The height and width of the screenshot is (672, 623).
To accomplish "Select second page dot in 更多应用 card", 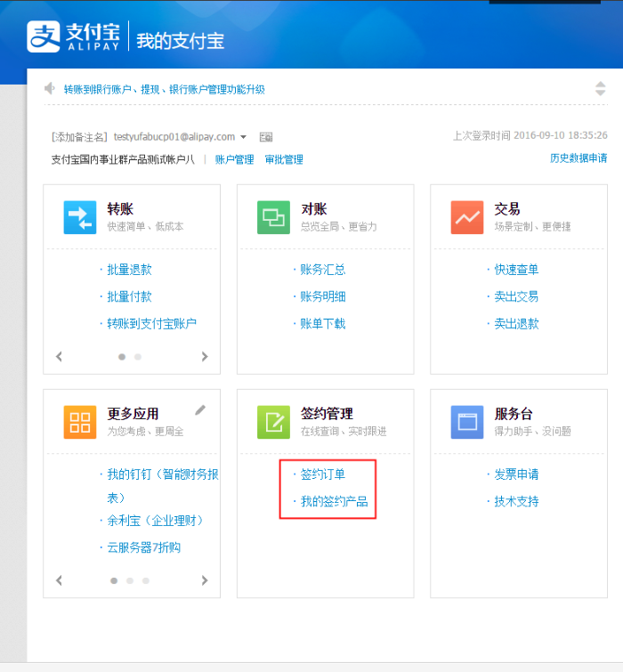I will tap(130, 580).
